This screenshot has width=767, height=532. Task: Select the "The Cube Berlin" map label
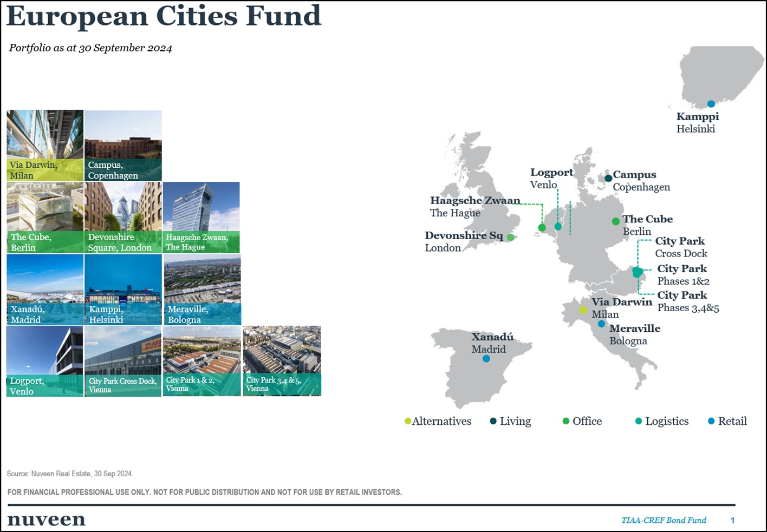[x=647, y=225]
